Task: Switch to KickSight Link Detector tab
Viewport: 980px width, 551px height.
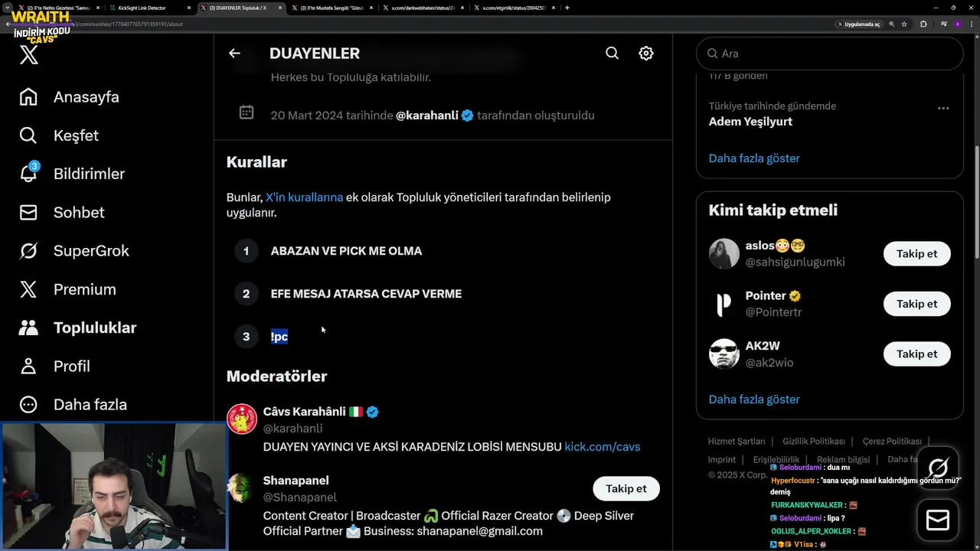Action: [149, 8]
